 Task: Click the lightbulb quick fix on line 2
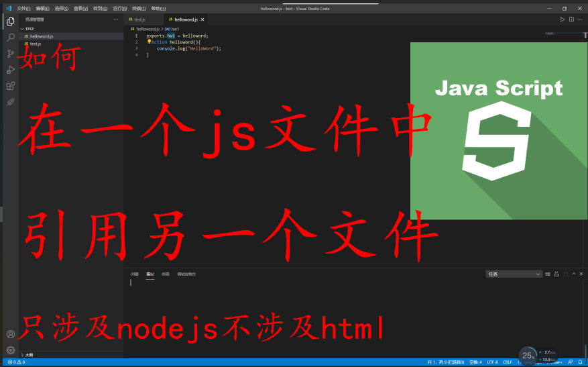(149, 42)
